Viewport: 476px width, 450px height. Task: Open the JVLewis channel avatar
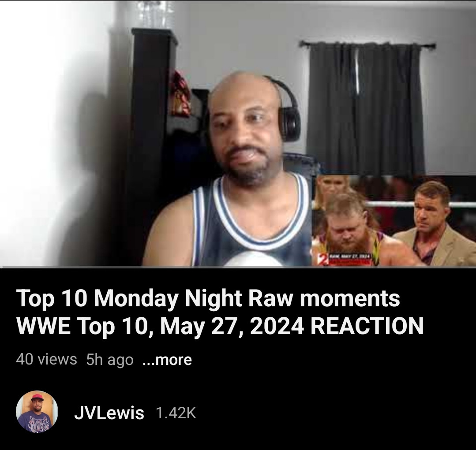[37, 412]
